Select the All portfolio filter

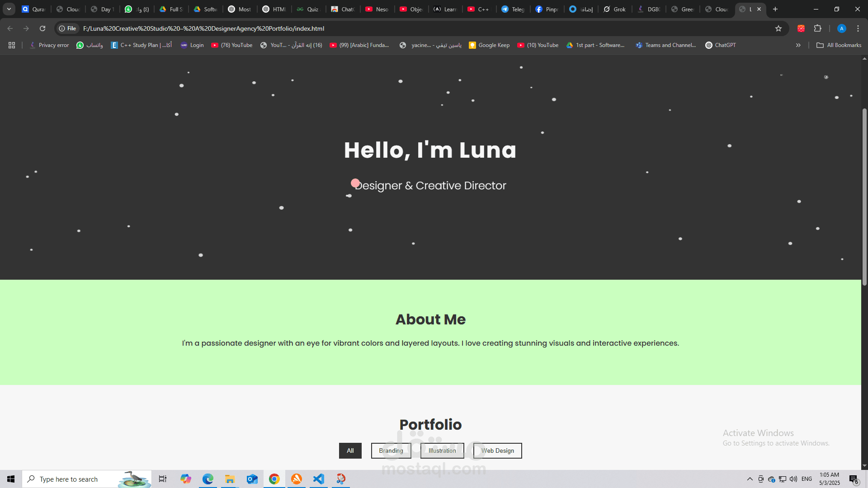point(350,450)
